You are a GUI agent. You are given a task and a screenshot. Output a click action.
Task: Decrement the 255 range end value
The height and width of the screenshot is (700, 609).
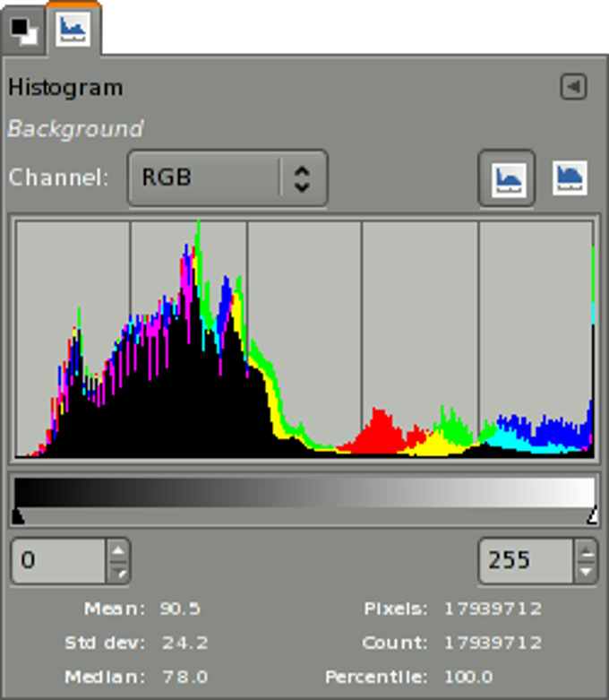point(586,572)
